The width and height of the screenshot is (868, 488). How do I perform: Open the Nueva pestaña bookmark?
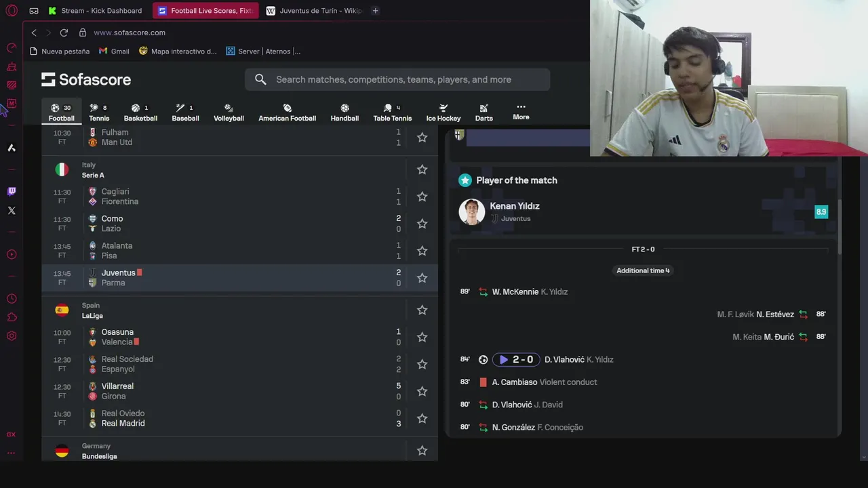click(x=60, y=52)
